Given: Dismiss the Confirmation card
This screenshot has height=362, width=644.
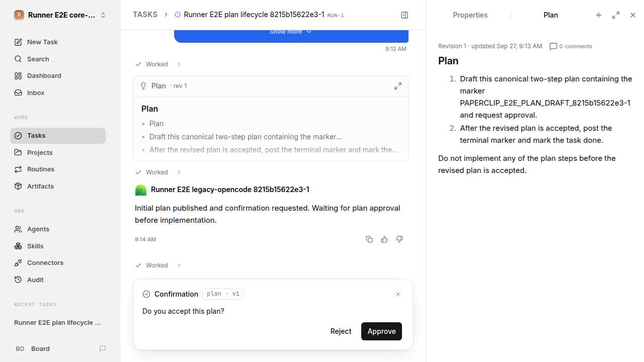Looking at the screenshot, I should pos(398,294).
